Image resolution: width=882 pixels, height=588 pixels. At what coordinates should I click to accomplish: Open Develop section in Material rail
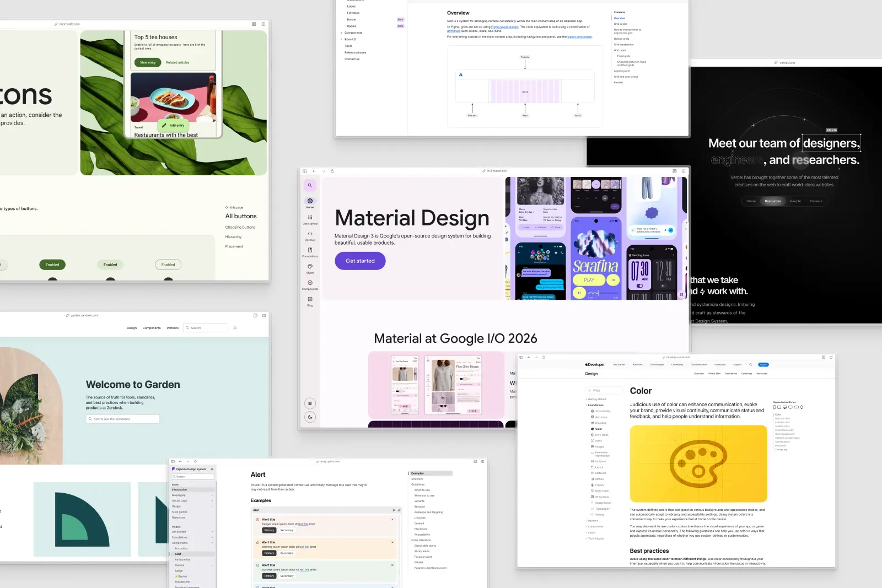click(x=310, y=236)
